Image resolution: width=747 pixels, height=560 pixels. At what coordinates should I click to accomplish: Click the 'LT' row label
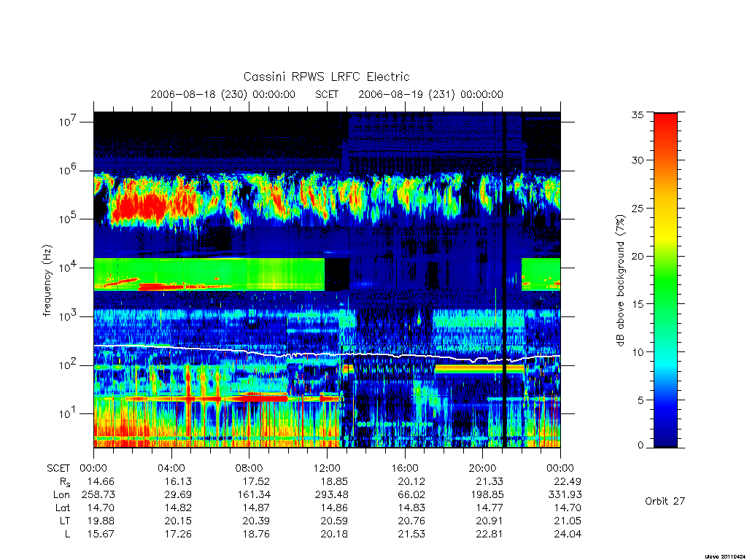pos(65,521)
